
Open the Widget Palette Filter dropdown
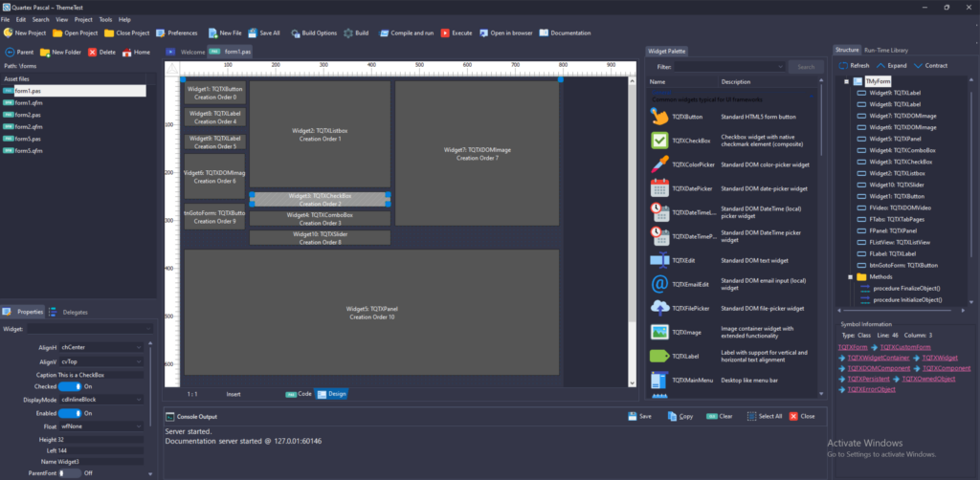click(x=730, y=67)
